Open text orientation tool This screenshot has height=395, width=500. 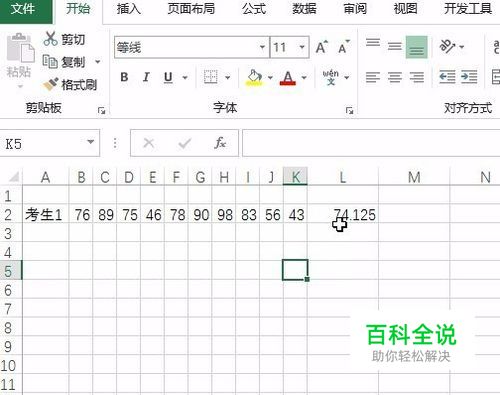point(448,47)
